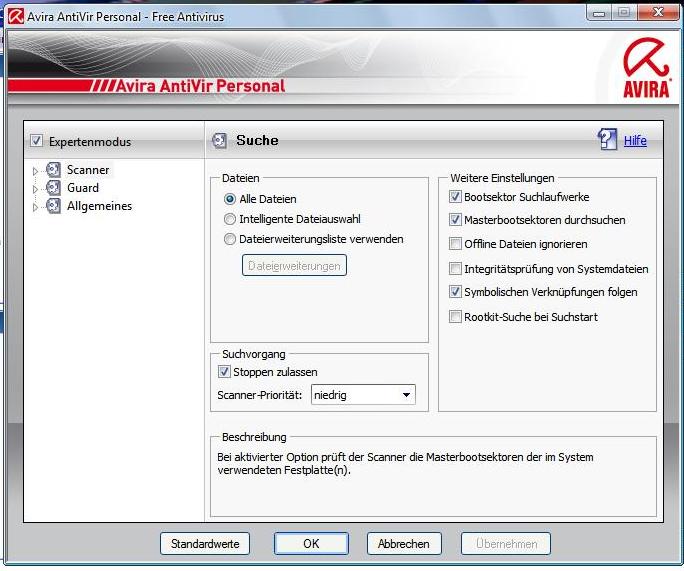Expand the Allgemeines tree node arrow

[35, 207]
